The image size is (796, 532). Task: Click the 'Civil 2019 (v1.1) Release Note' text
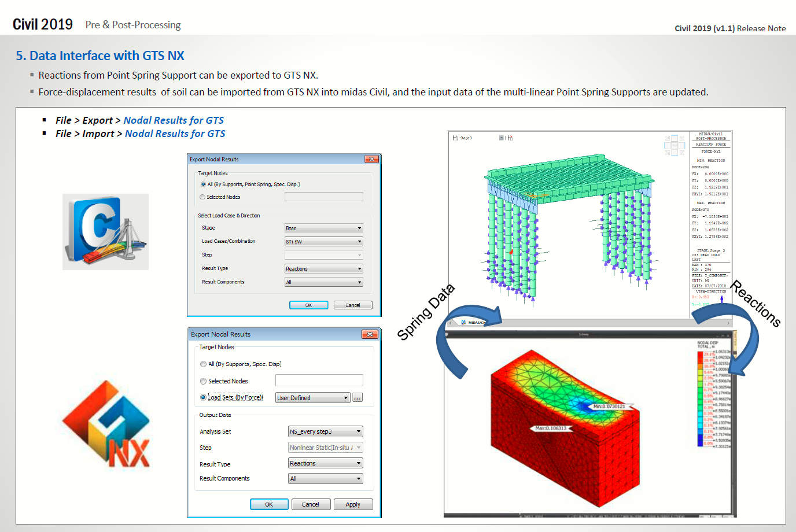tap(730, 28)
